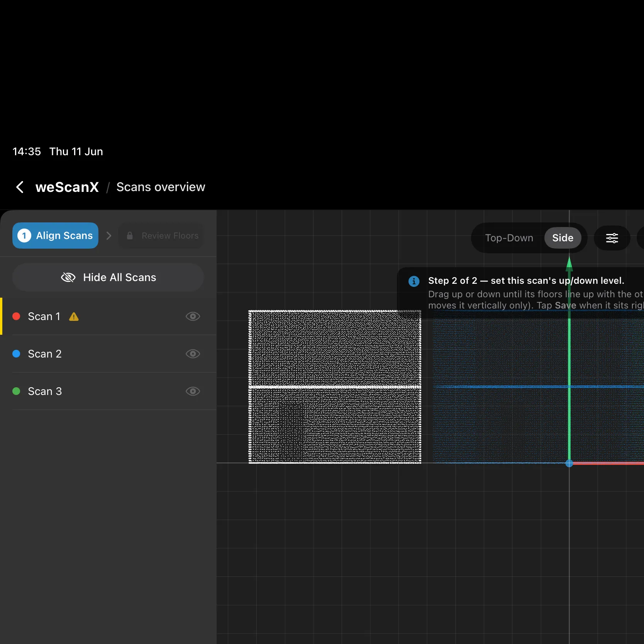Screen dimensions: 644x644
Task: Click the chevron between workflow steps
Action: click(x=109, y=236)
